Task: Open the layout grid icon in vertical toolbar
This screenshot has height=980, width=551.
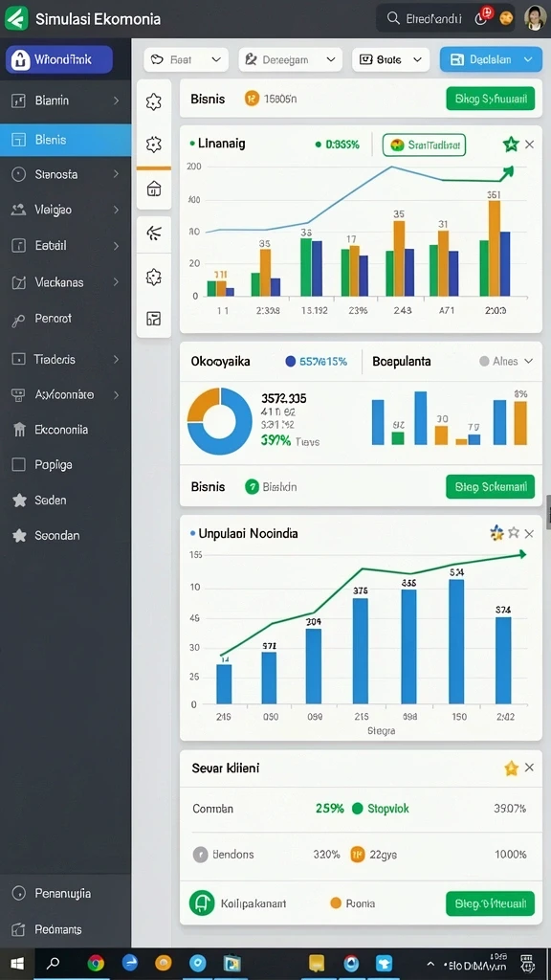Action: (154, 319)
